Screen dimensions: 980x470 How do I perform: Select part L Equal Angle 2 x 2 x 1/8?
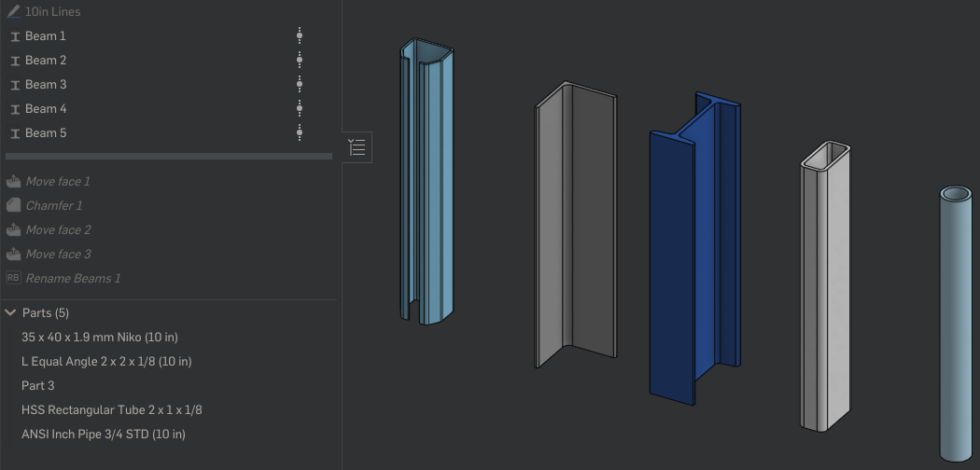[106, 362]
